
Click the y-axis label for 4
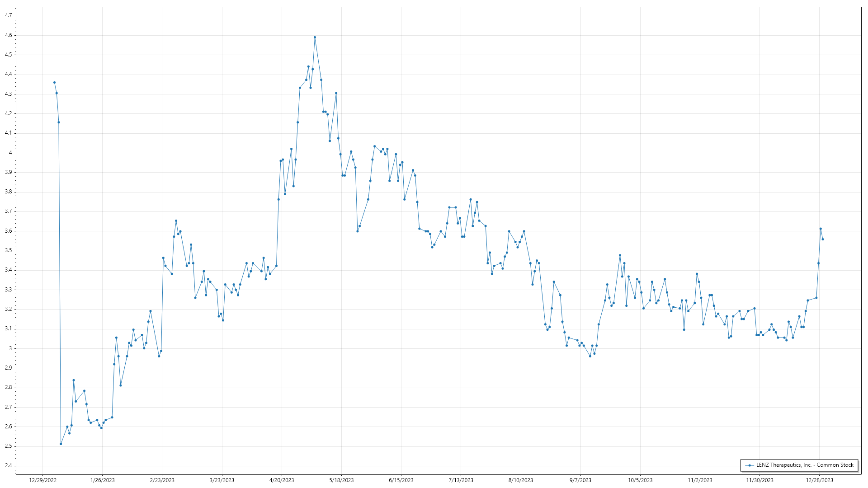point(10,153)
